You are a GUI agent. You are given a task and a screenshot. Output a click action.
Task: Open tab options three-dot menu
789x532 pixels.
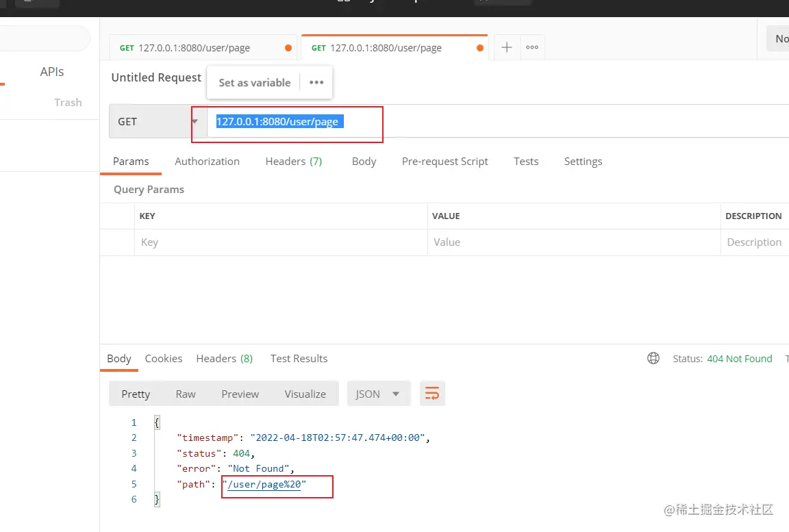pos(532,47)
